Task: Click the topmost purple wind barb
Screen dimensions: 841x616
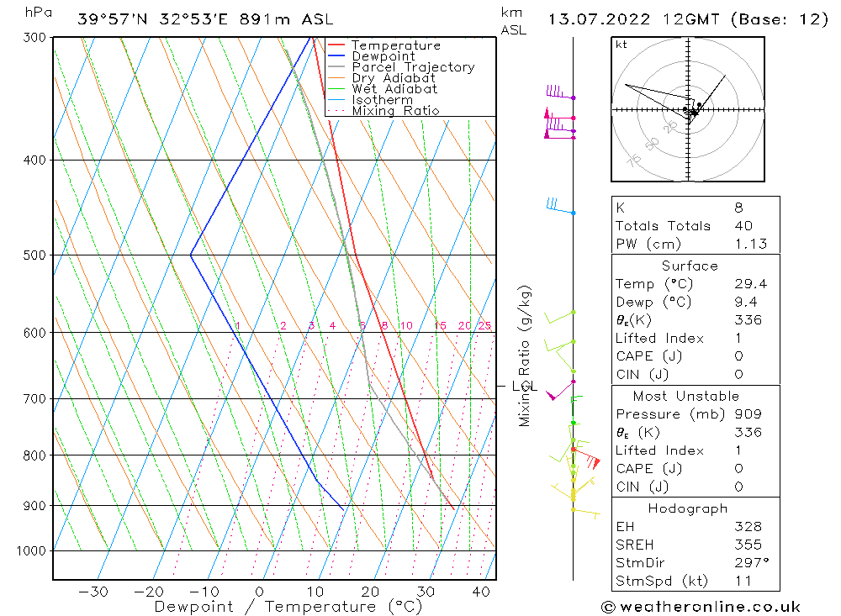Action: (x=560, y=92)
